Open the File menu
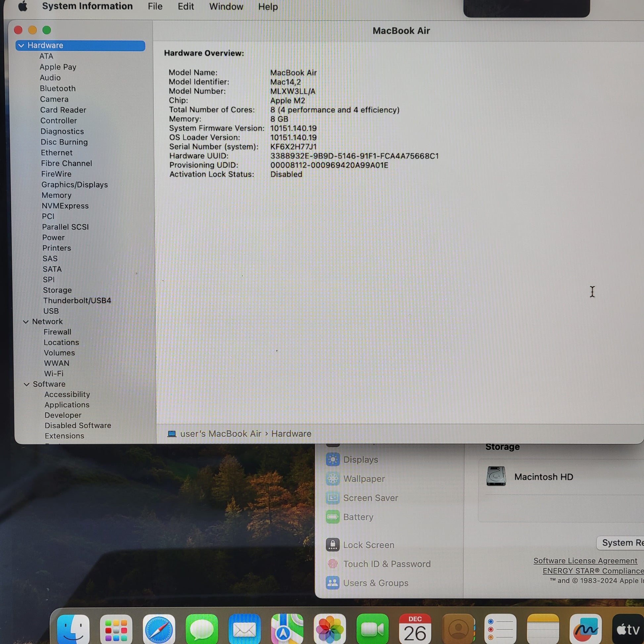Screen dimensions: 644x644 (x=155, y=6)
